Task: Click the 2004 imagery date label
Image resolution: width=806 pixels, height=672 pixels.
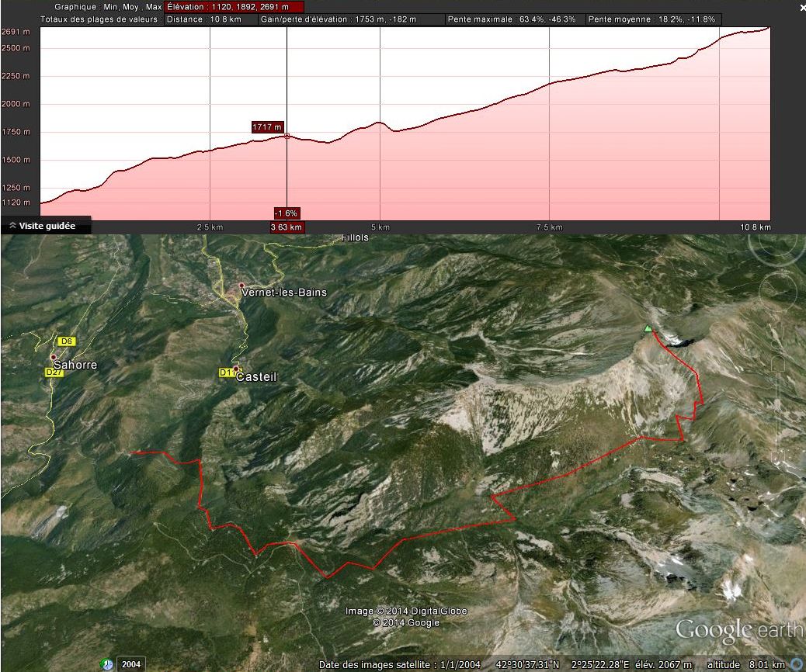Action: point(130,664)
